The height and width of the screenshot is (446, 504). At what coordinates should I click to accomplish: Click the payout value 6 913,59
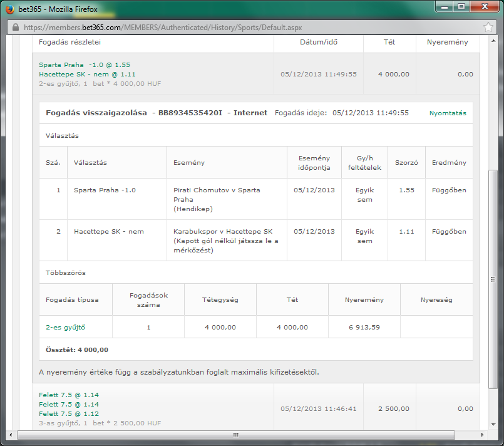(364, 328)
